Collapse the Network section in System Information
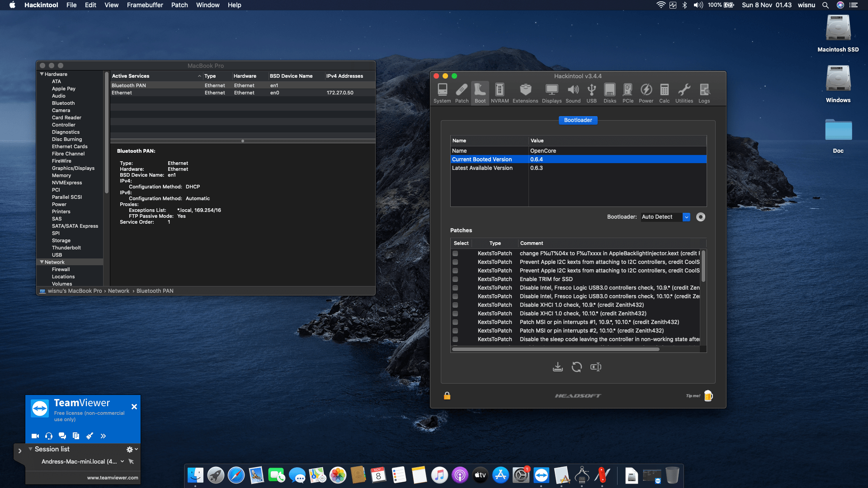 pos(42,262)
